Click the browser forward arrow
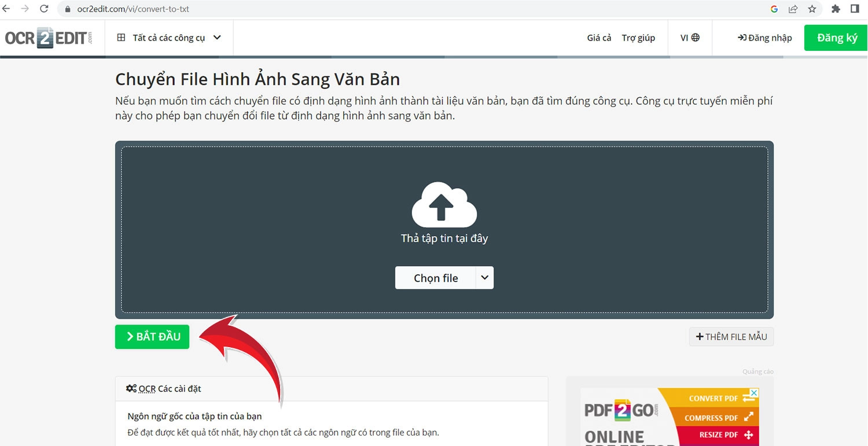868x446 pixels. point(25,9)
